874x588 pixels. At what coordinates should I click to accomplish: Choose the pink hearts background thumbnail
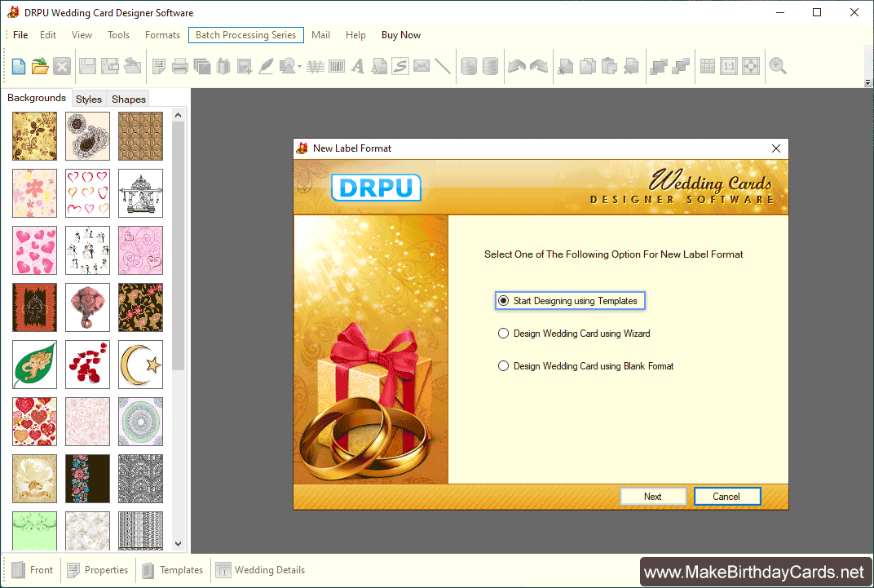click(34, 250)
